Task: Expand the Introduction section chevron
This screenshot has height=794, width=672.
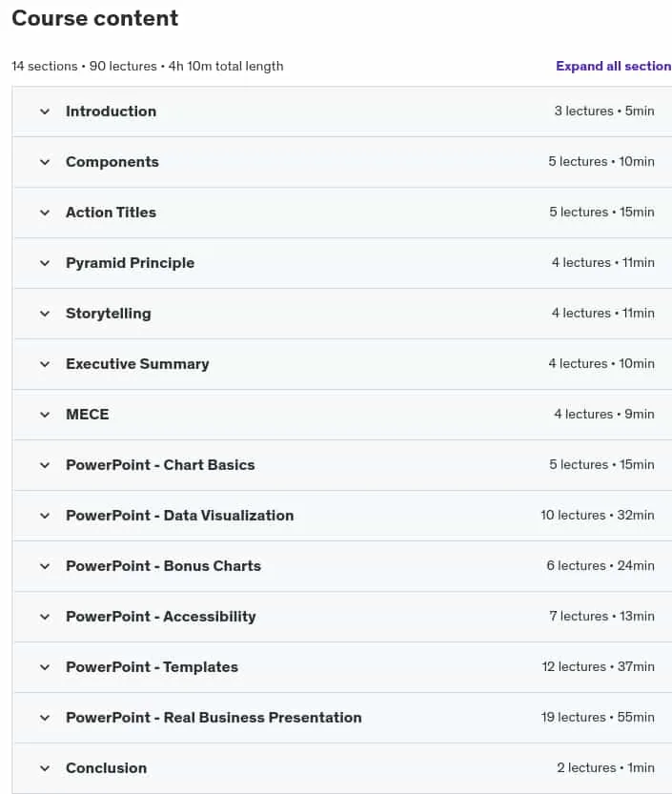Action: pos(45,112)
